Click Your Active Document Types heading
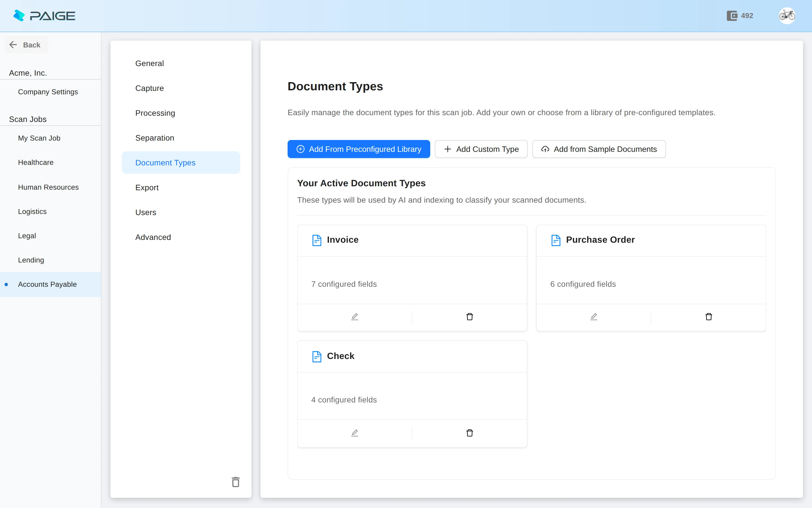The width and height of the screenshot is (812, 508). (361, 183)
